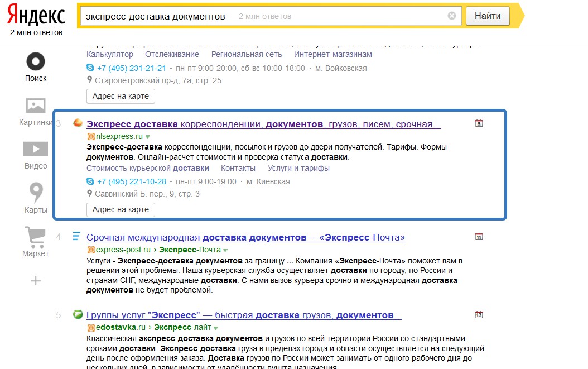
Task: Click Skype icon beside +7 (495) 221-10-28
Action: coord(90,181)
